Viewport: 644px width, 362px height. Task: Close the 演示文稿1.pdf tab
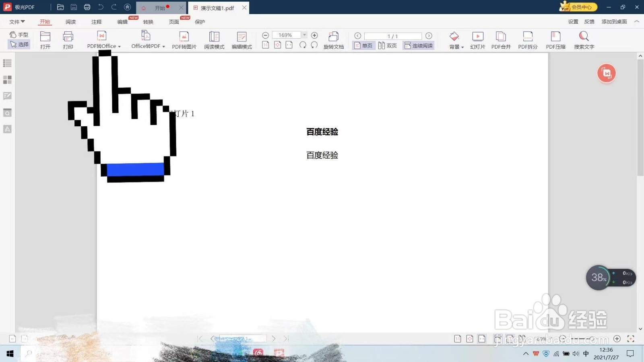pos(244,8)
